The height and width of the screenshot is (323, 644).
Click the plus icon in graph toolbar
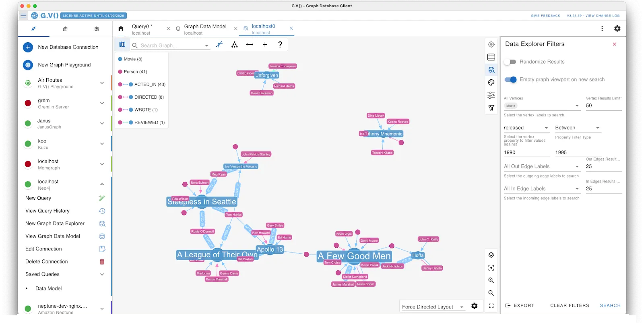tap(265, 45)
